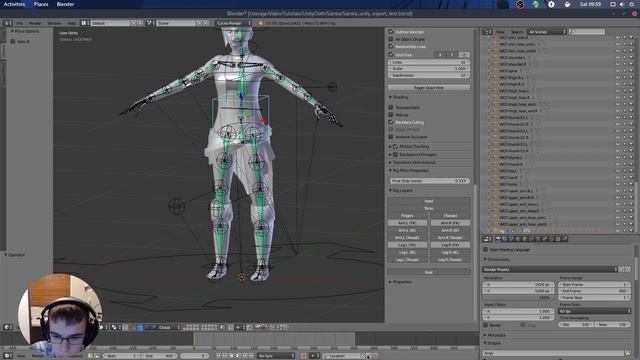Toggle the All Object Origins checkbox
The width and height of the screenshot is (640, 360).
click(391, 39)
